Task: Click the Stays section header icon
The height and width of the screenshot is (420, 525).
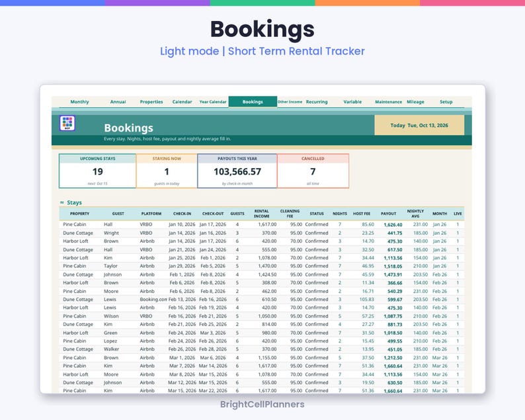Action: (x=62, y=202)
